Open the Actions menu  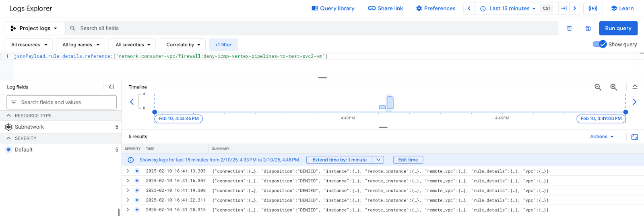click(x=602, y=137)
